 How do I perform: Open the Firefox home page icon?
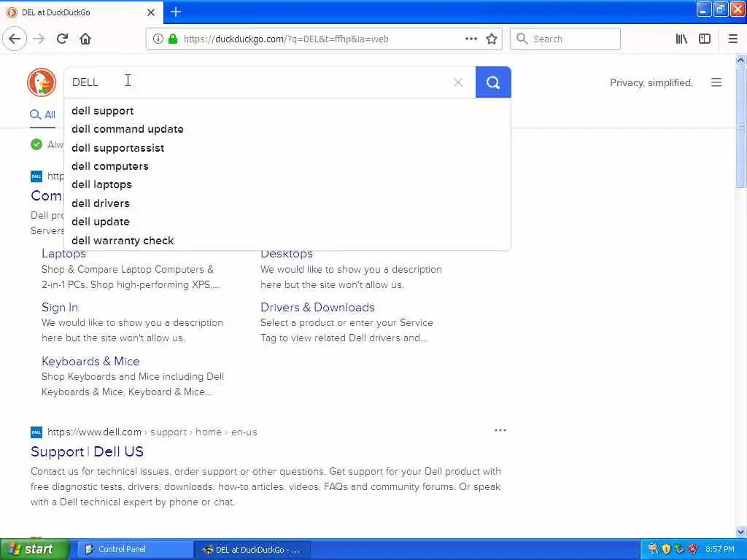(x=85, y=39)
